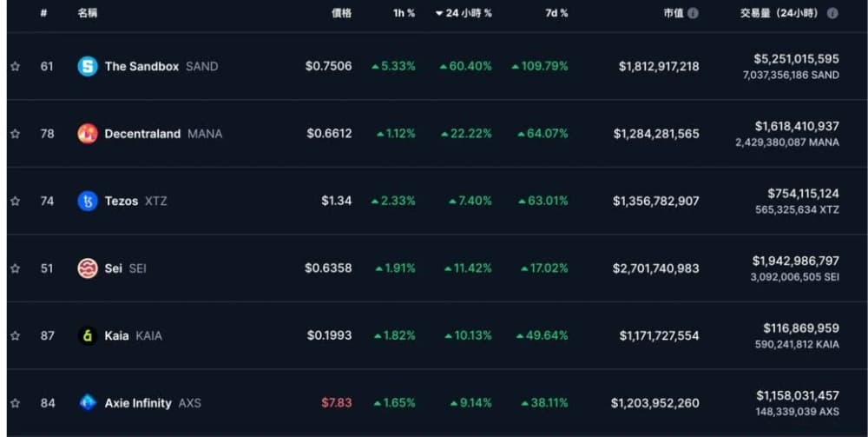Image resolution: width=868 pixels, height=437 pixels.
Task: Click the Axie Infinity logo icon
Action: 88,403
